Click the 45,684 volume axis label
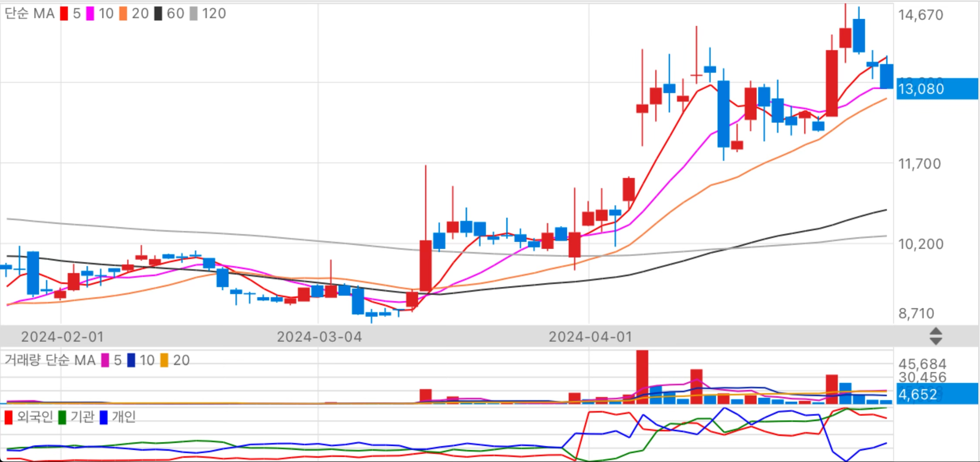 click(x=922, y=364)
